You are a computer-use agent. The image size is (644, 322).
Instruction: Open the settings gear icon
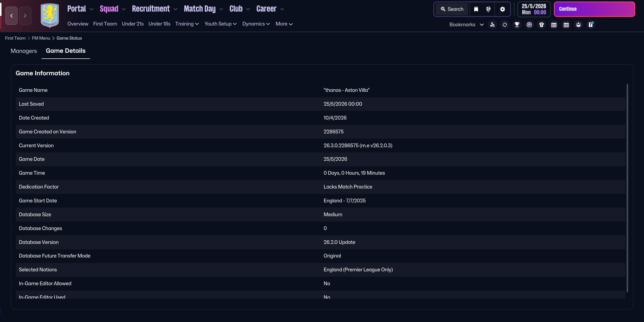[x=502, y=9]
